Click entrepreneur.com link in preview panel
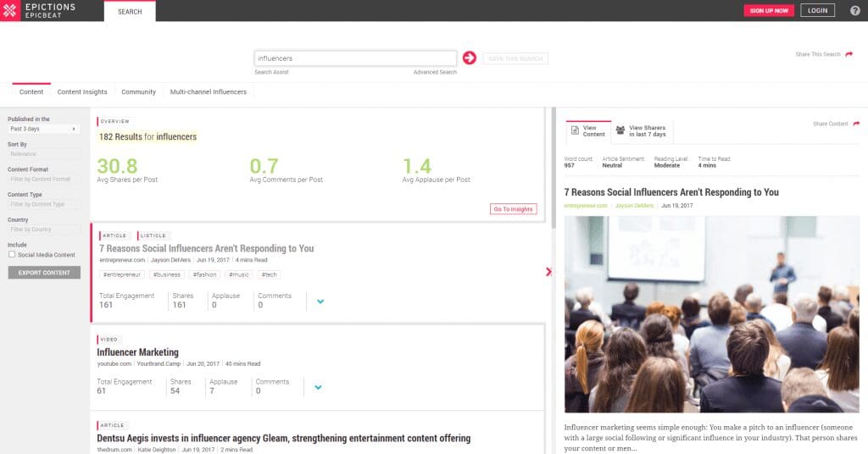 [x=586, y=206]
